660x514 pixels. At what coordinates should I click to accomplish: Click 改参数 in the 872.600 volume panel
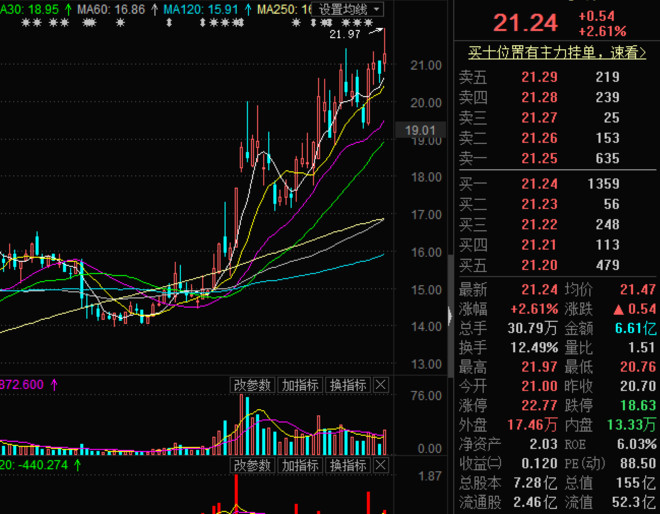[x=252, y=385]
